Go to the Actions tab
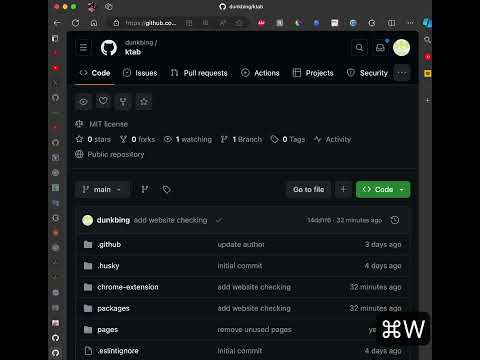 click(x=260, y=73)
